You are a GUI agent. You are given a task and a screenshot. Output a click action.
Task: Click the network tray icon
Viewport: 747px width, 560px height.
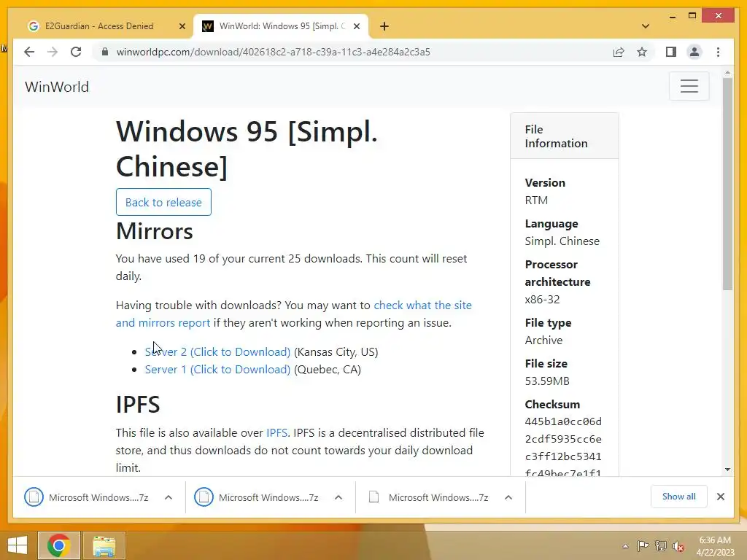click(661, 546)
